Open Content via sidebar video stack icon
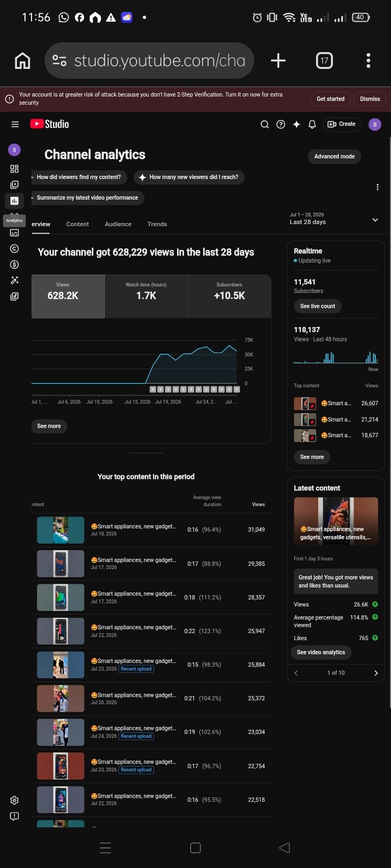 click(x=15, y=184)
